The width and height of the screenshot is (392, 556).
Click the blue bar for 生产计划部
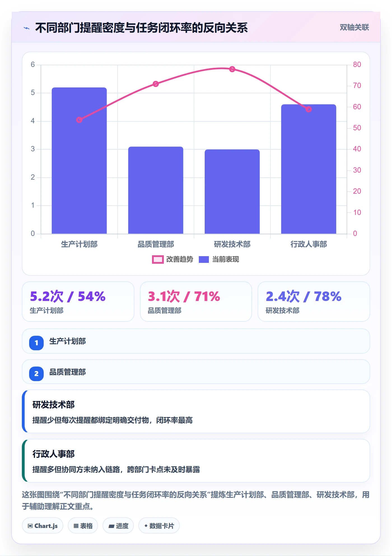(x=79, y=161)
